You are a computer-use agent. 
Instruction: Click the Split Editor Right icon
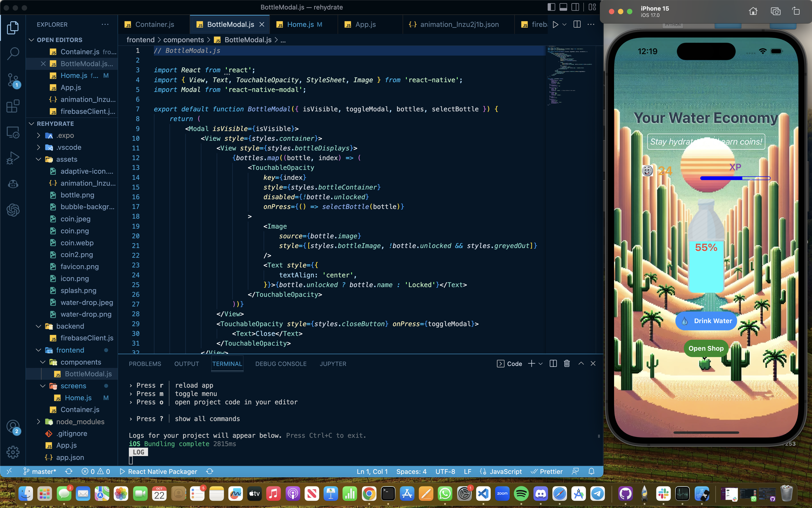[x=577, y=25]
